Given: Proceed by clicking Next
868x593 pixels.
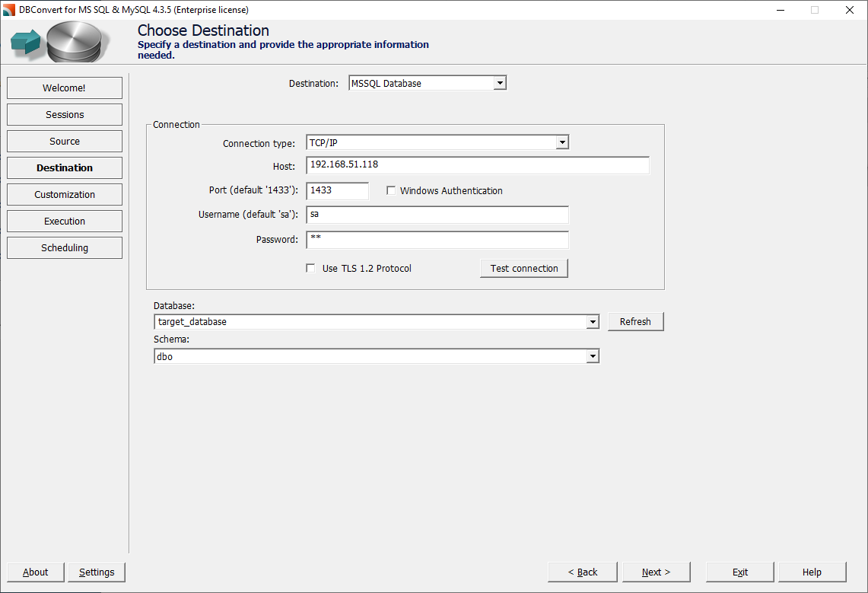Looking at the screenshot, I should click(656, 572).
